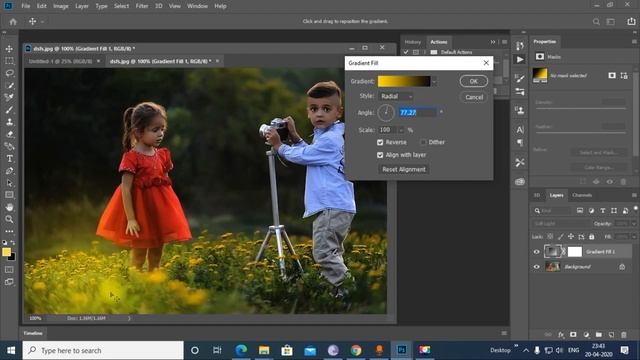Click the Angle input field
The image size is (640, 360).
[418, 112]
